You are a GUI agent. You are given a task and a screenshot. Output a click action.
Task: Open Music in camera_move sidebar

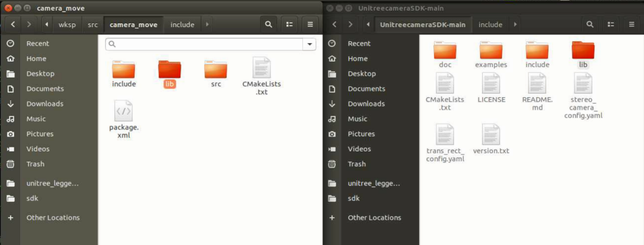pos(49,119)
